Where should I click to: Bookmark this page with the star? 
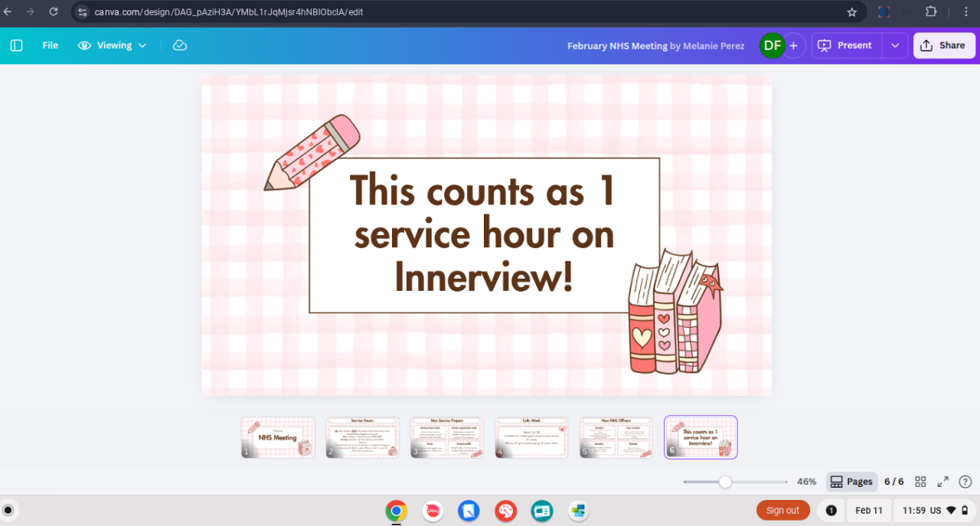coord(852,12)
